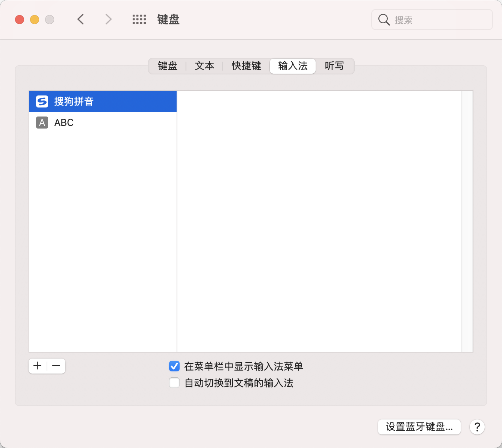Screen dimensions: 502x448
Task: Switch to the 文本 tab
Action: (204, 66)
